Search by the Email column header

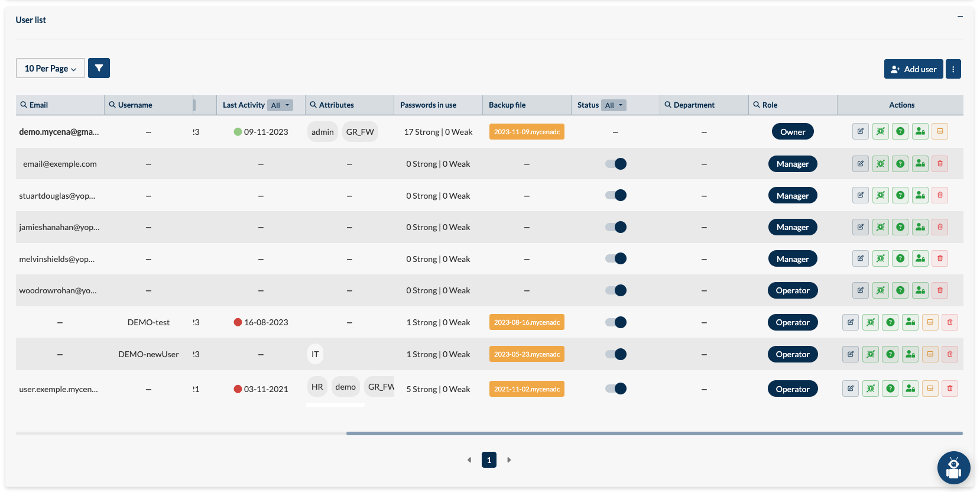pos(34,105)
